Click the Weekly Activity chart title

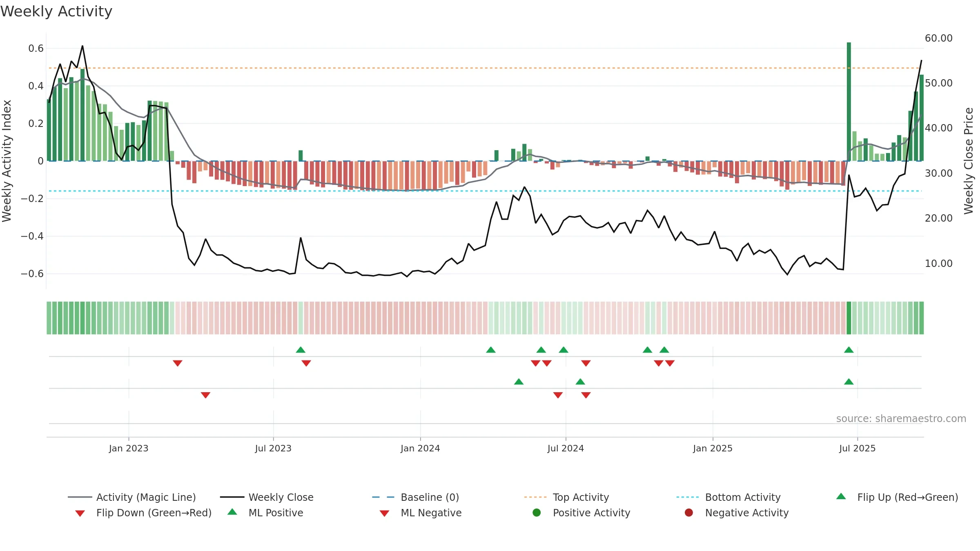point(56,11)
